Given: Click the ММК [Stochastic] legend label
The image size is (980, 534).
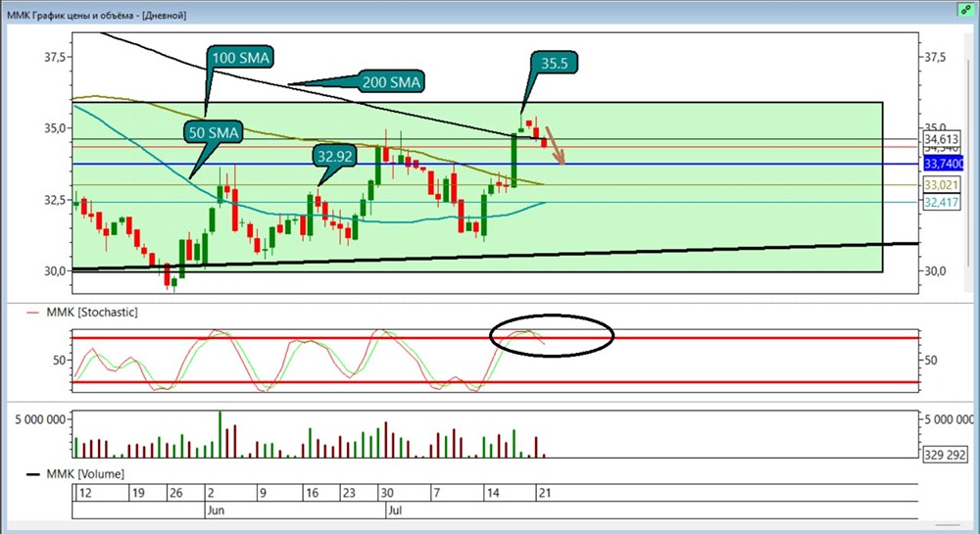Looking at the screenshot, I should pos(92,312).
